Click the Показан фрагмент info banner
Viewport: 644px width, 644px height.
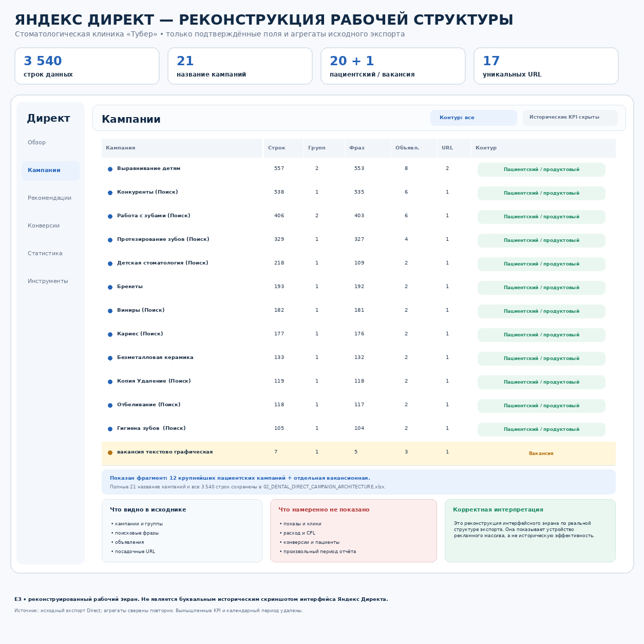[x=358, y=482]
